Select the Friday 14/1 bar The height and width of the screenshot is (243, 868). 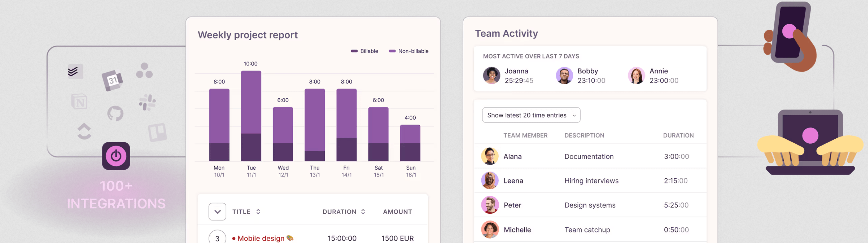tap(346, 125)
